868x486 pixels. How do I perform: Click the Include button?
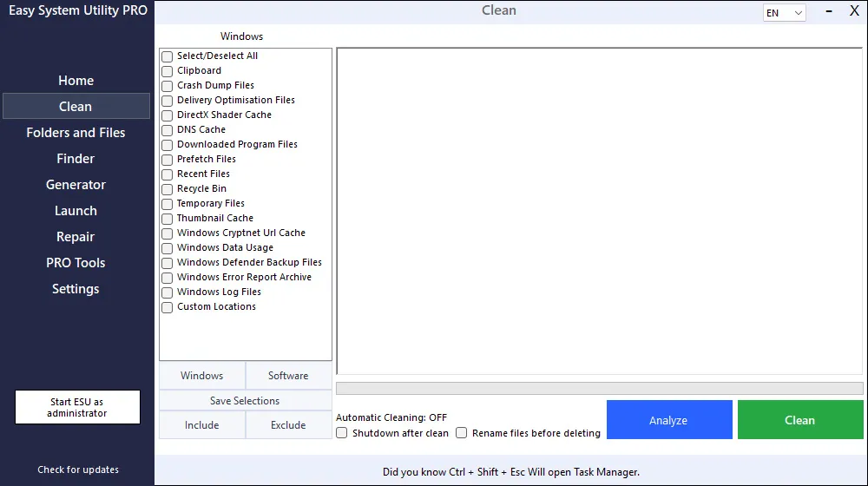point(202,424)
